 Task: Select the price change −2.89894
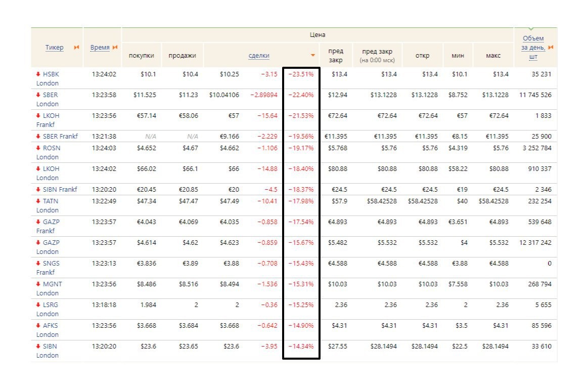(x=264, y=95)
